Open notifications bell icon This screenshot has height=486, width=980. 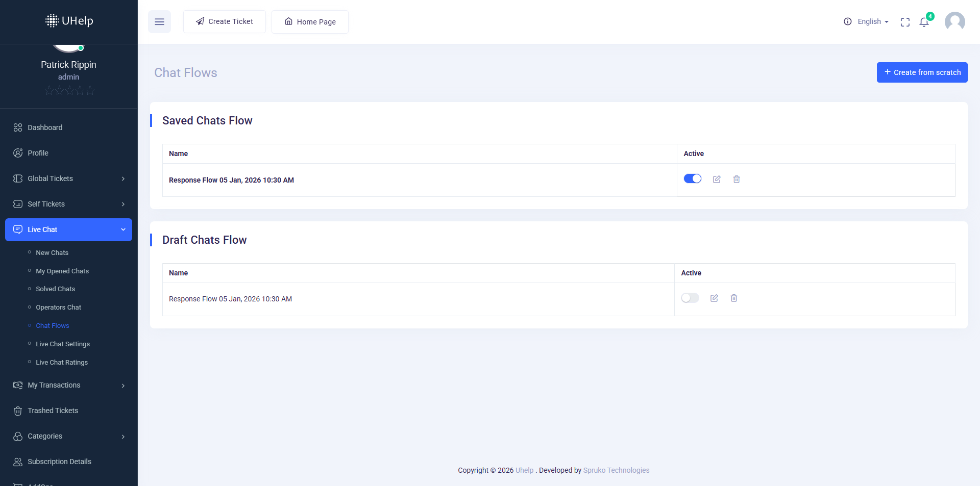(924, 22)
